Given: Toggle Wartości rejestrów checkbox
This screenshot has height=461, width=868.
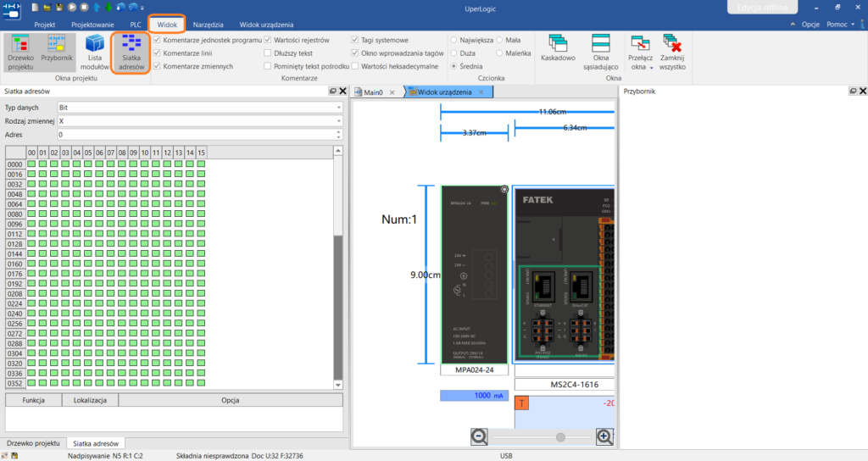Looking at the screenshot, I should click(x=267, y=40).
